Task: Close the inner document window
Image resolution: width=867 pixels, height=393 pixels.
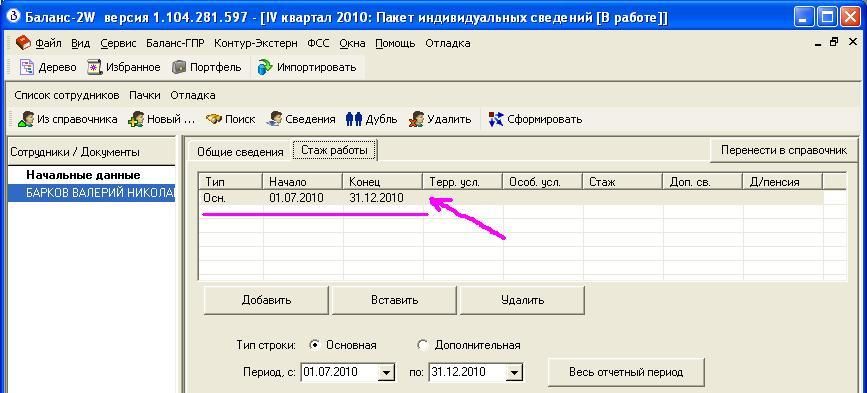Action: click(x=853, y=42)
